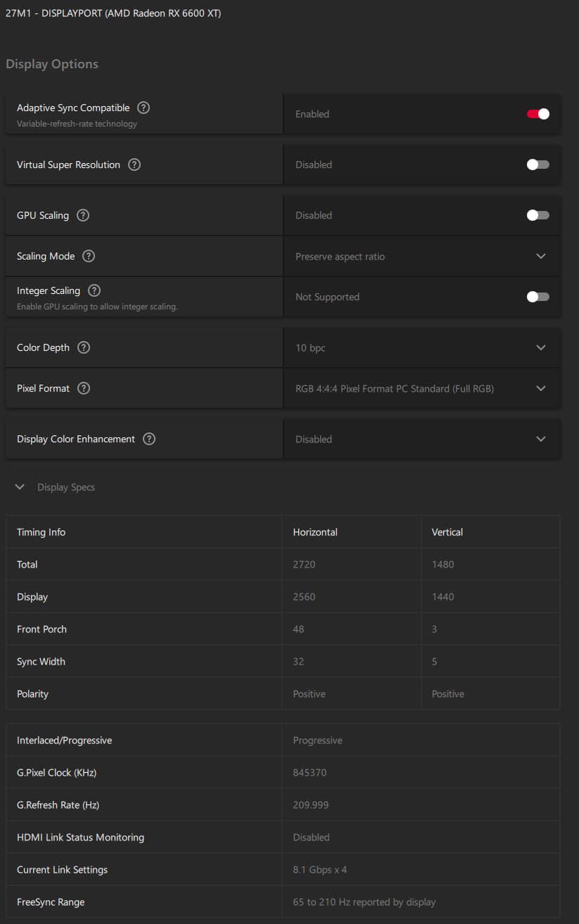Toggle the Integer Scaling switch

pos(537,297)
